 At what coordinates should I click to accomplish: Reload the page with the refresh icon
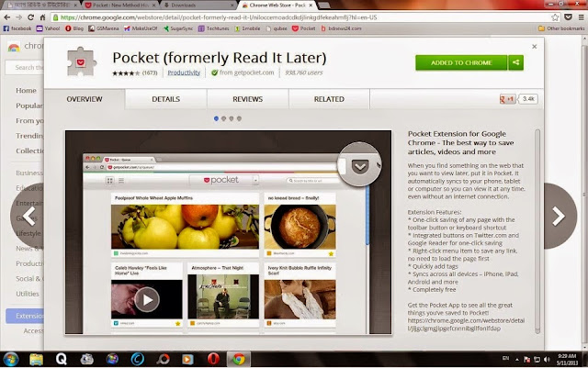pos(30,17)
